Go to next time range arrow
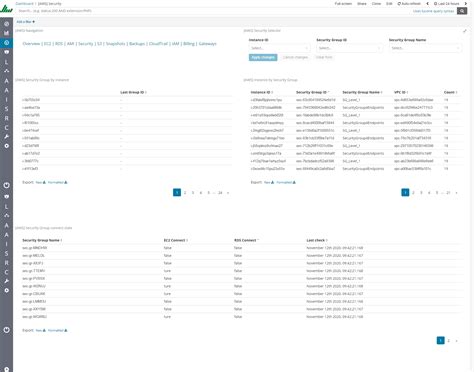 466,4
